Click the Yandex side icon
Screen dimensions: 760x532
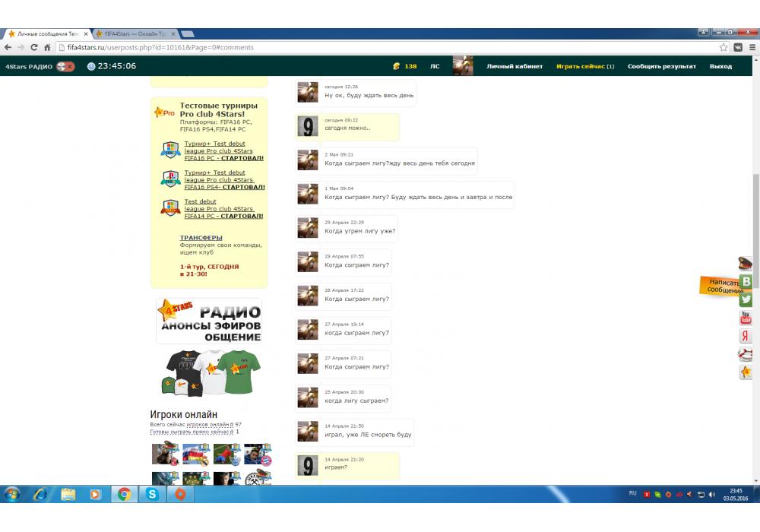point(746,336)
